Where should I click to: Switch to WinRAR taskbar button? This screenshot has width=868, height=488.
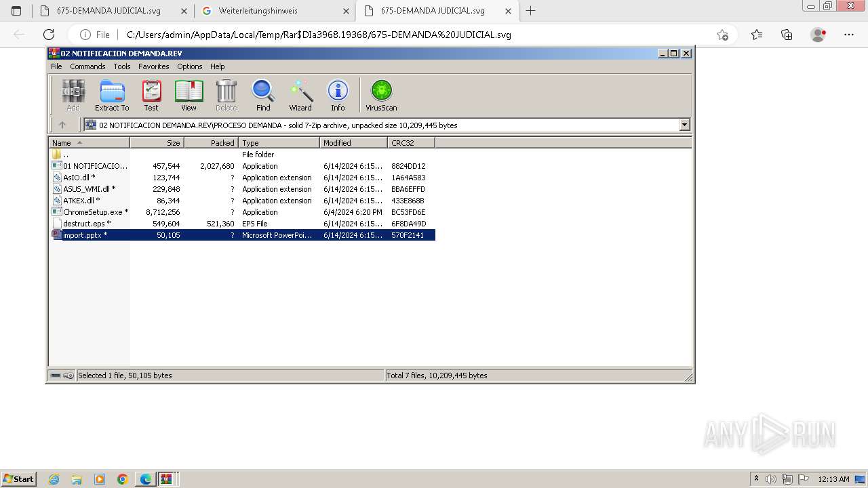(166, 479)
